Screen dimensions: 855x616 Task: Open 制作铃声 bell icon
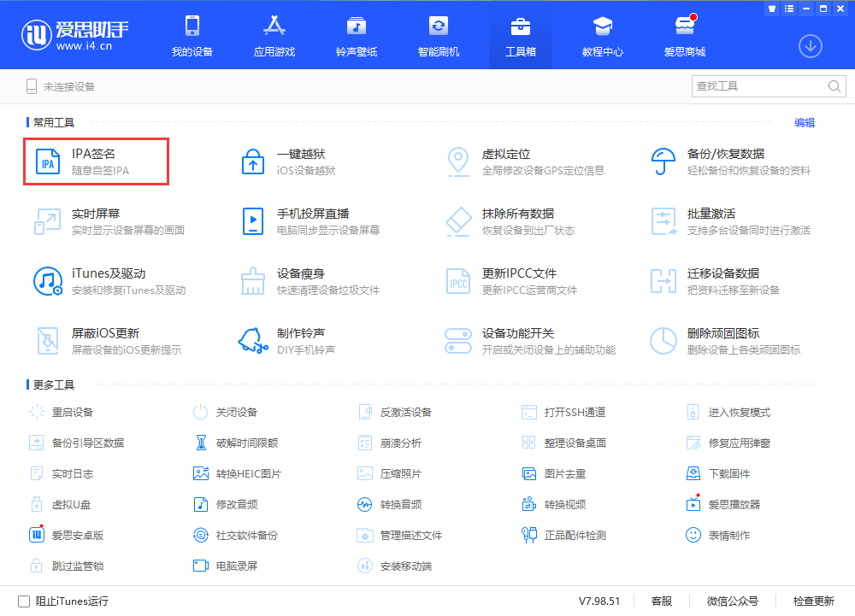point(253,341)
